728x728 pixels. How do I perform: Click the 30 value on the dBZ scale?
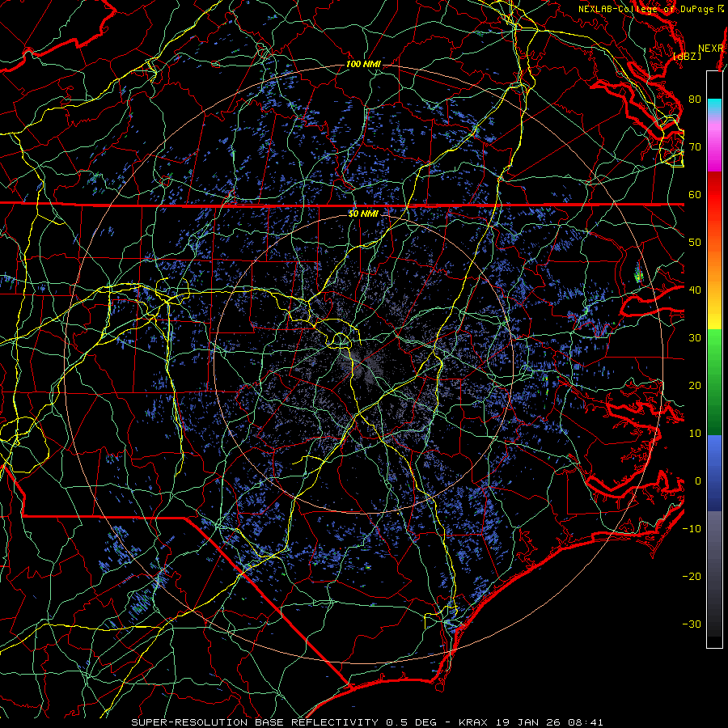point(695,338)
